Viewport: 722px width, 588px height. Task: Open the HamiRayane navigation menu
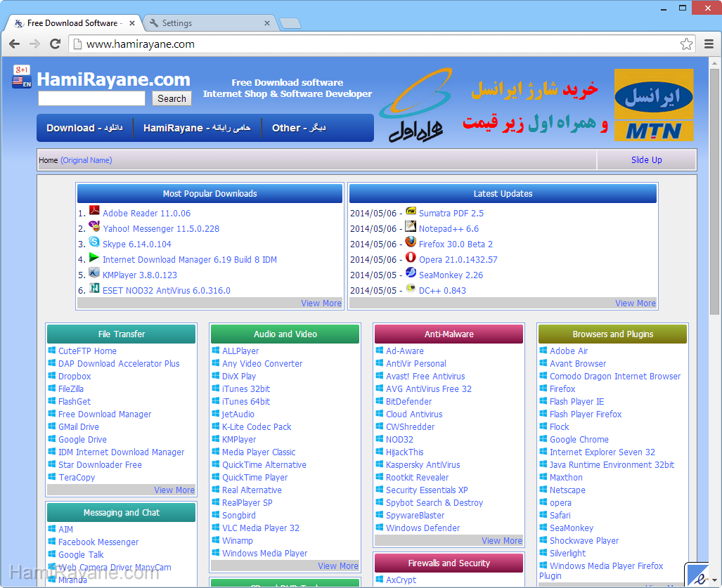click(x=197, y=128)
